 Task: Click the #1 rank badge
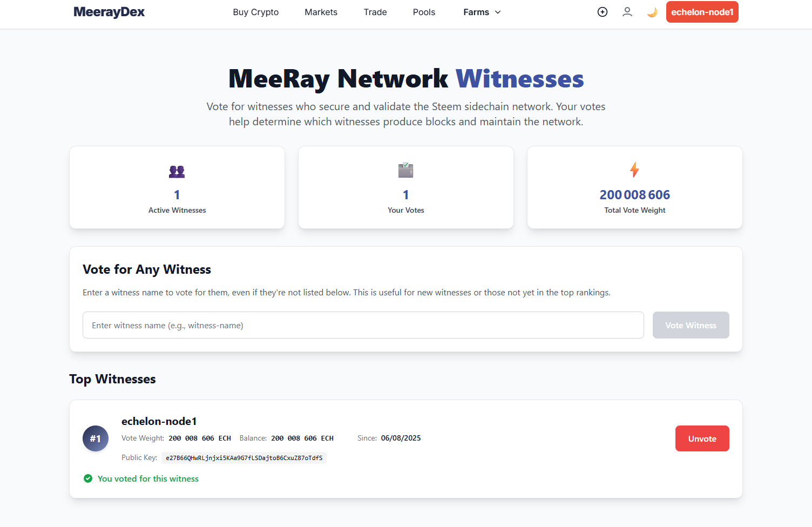[x=96, y=438]
